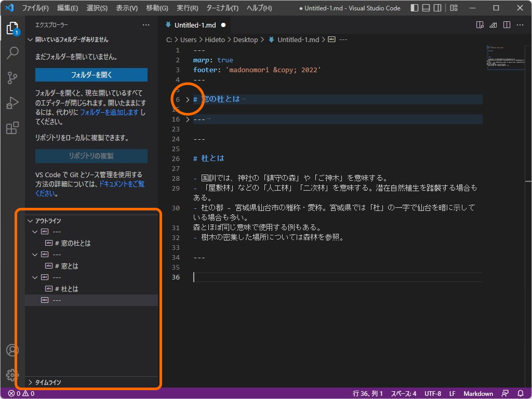
Task: Toggle secondary sidebar layout icon
Action: point(437,8)
